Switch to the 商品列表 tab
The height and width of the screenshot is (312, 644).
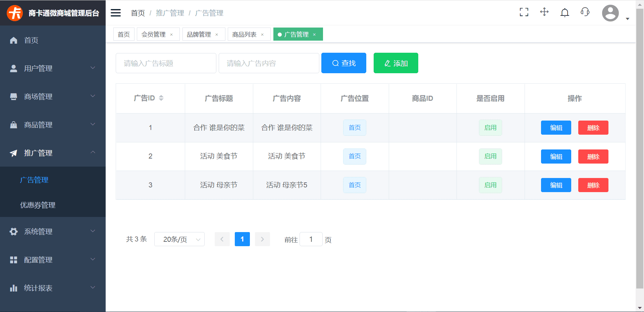click(x=245, y=34)
